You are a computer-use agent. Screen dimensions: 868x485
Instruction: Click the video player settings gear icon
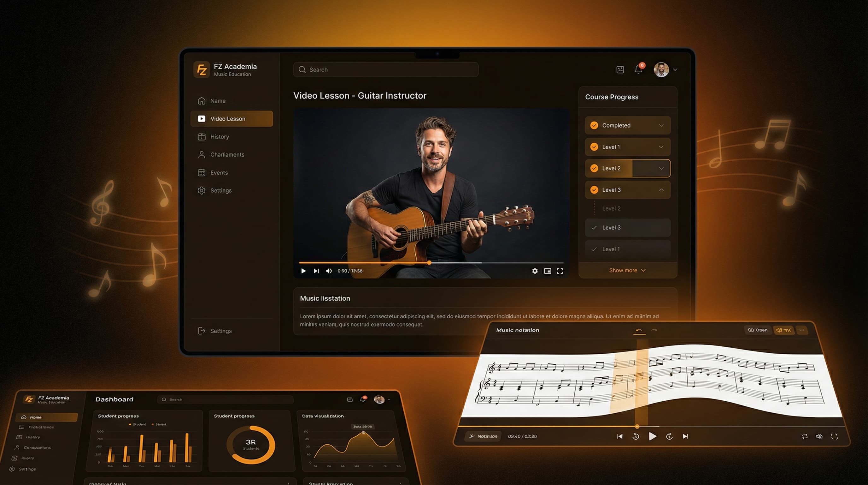point(535,271)
